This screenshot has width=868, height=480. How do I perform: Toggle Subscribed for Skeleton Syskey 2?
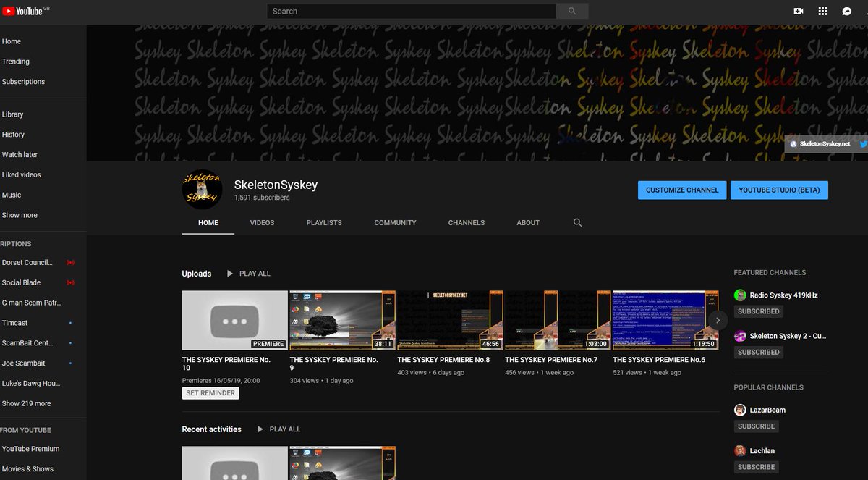tap(759, 352)
